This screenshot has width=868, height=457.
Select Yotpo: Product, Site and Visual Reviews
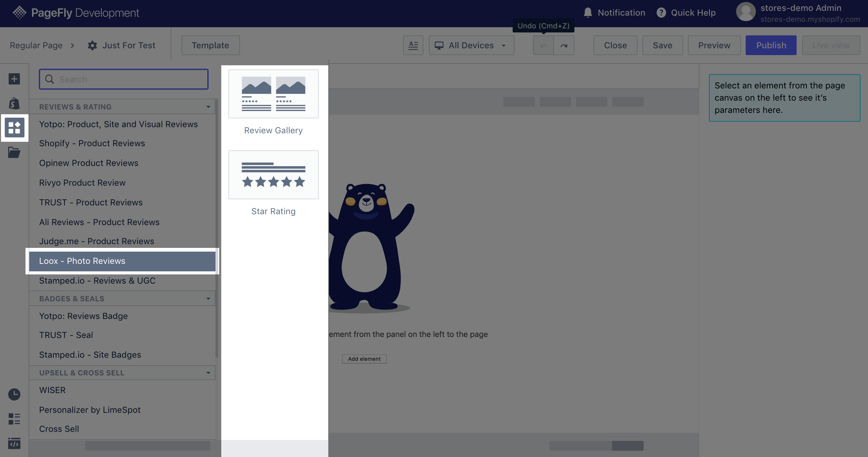coord(122,124)
